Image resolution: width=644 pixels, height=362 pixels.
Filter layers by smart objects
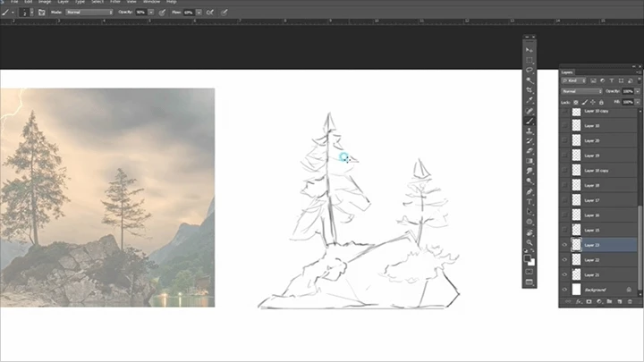coord(630,80)
